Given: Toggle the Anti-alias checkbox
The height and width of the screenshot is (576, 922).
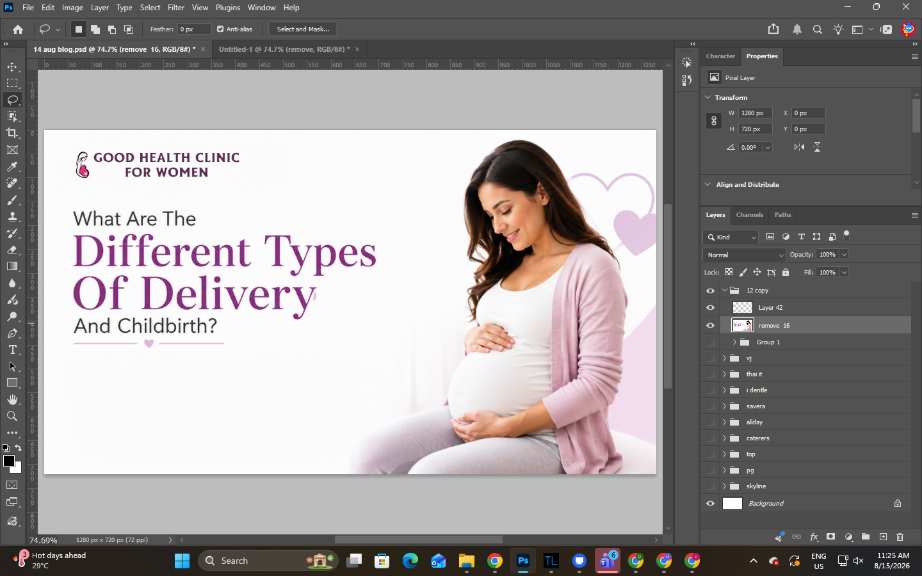Looking at the screenshot, I should pyautogui.click(x=221, y=29).
